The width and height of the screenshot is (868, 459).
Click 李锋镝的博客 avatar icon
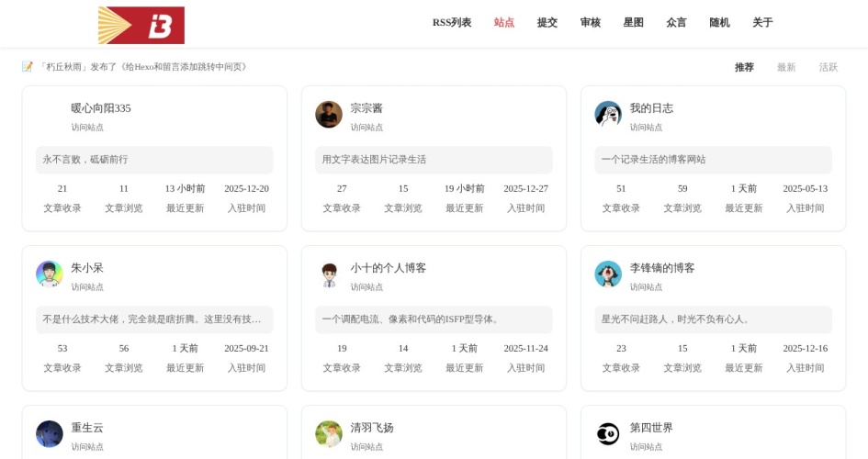tap(608, 274)
